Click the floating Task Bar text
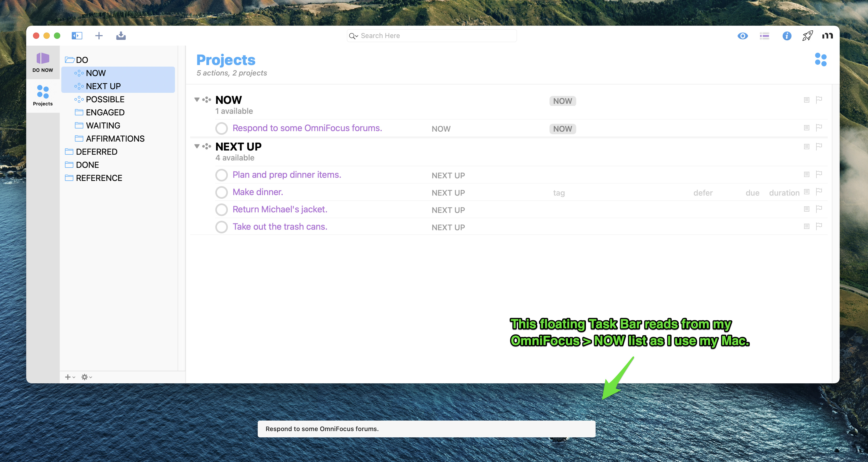 pos(322,429)
